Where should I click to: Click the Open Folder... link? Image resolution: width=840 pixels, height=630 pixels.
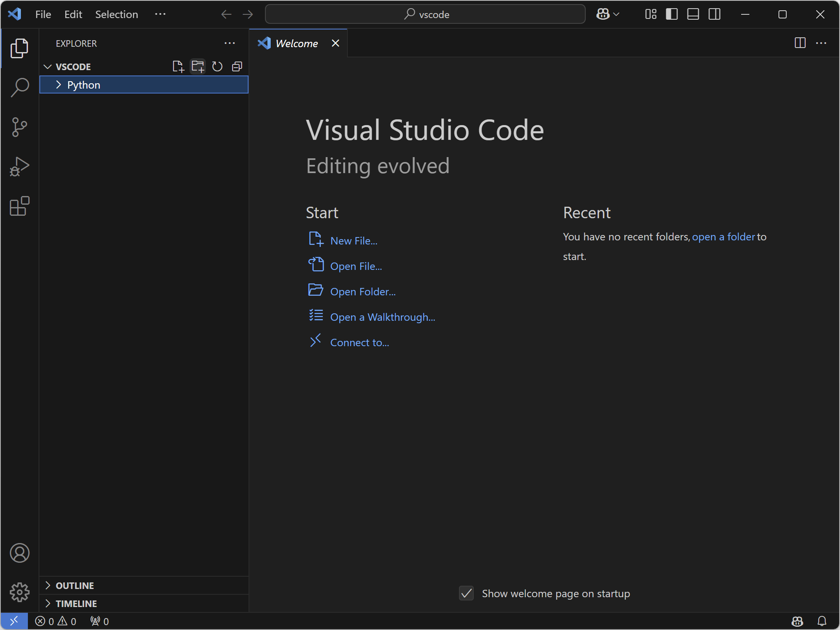[363, 292]
